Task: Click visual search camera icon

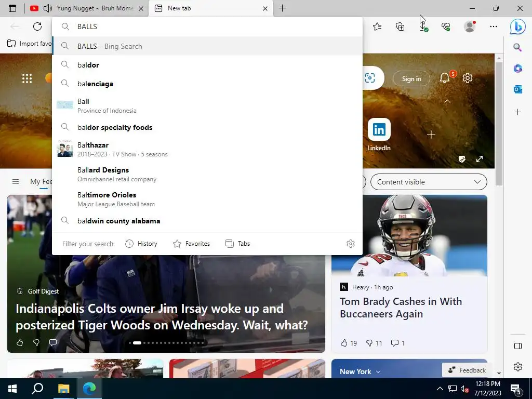Action: 370,78
